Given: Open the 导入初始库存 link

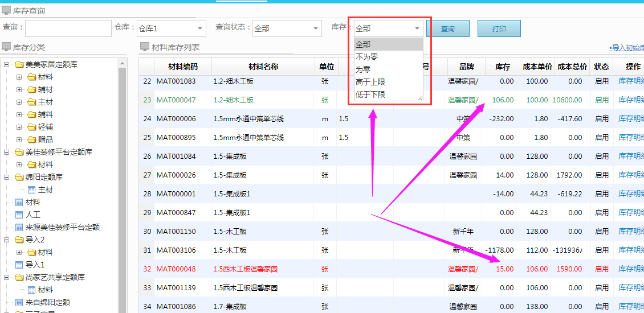Looking at the screenshot, I should 627,48.
